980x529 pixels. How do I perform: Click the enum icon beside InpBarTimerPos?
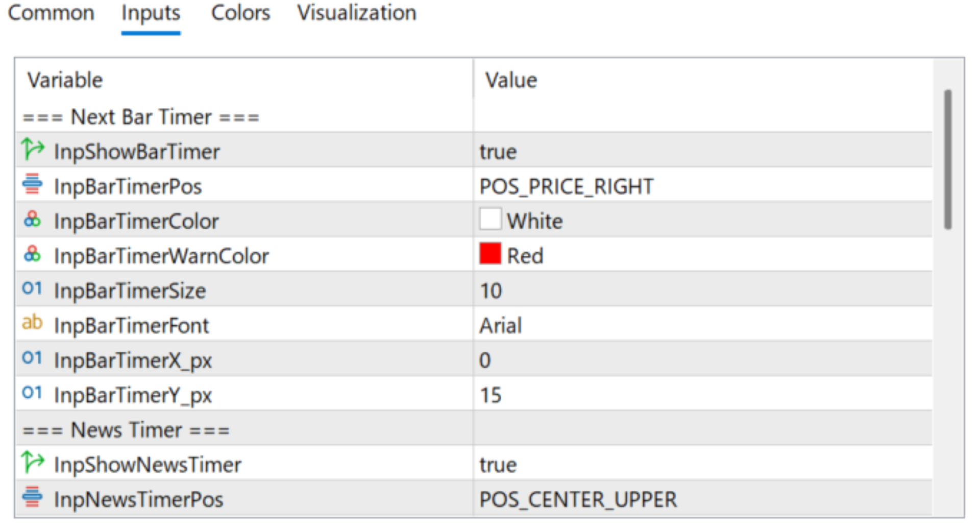point(32,185)
